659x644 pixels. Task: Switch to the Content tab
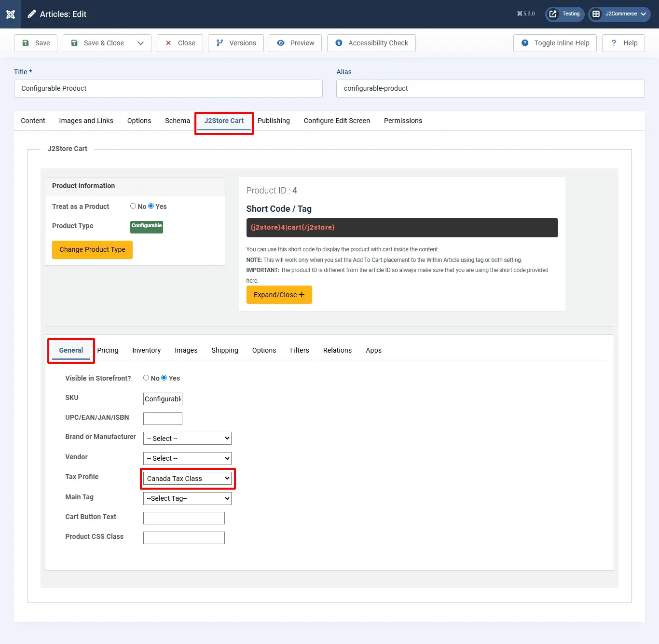33,121
